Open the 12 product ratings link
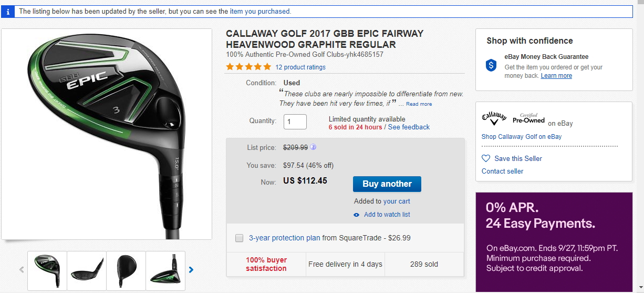The width and height of the screenshot is (644, 293). point(300,67)
